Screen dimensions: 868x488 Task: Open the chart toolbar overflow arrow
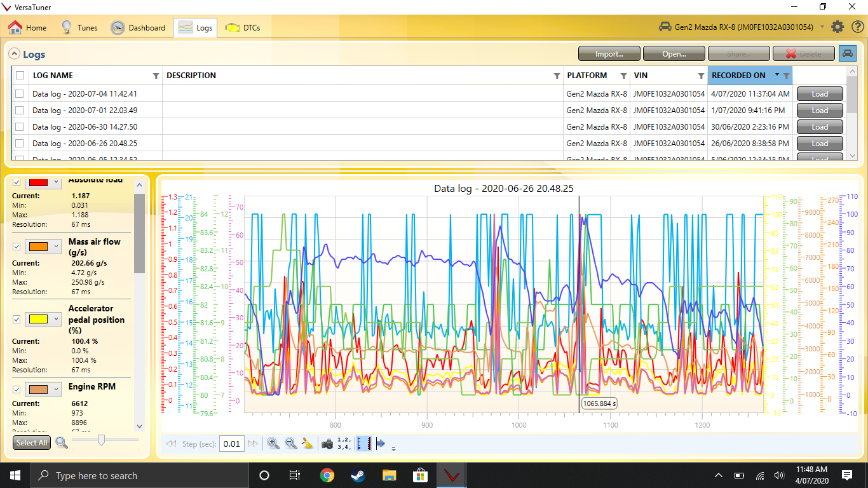tap(393, 449)
